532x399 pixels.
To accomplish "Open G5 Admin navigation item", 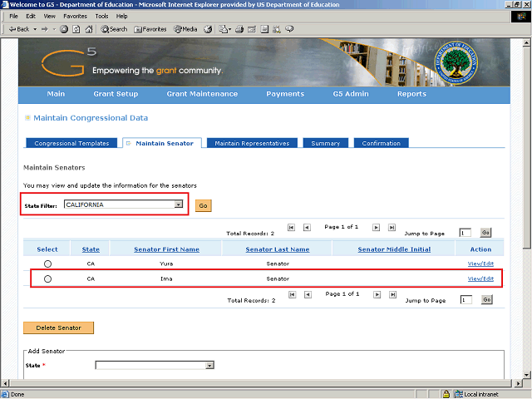I will point(351,94).
